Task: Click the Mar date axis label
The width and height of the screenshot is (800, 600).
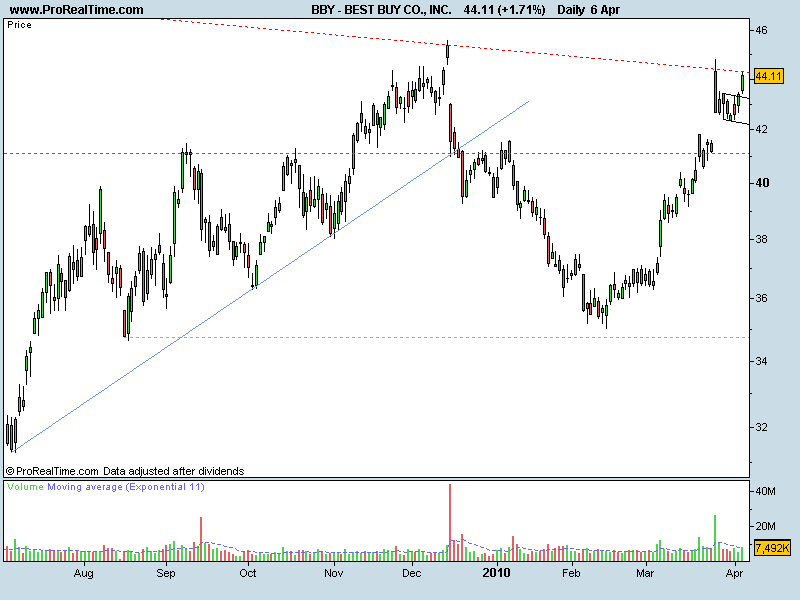Action: click(x=645, y=573)
